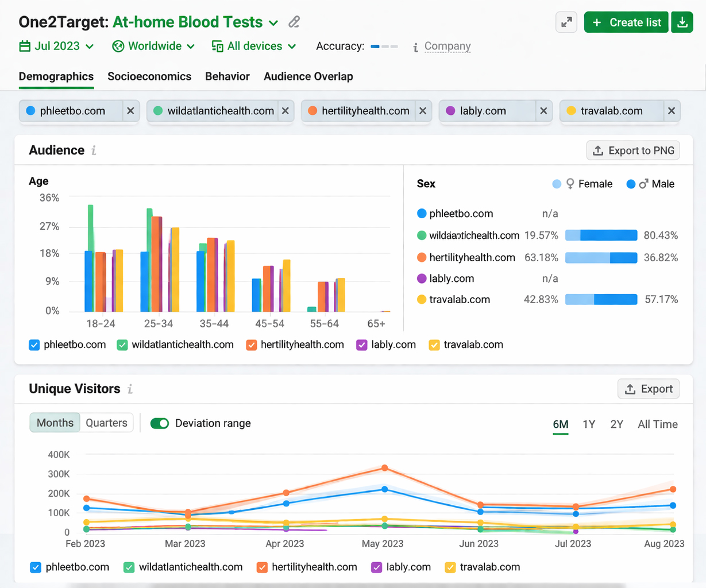Click the orange dot in the hertilityhealth.com chip
The height and width of the screenshot is (588, 706).
313,111
